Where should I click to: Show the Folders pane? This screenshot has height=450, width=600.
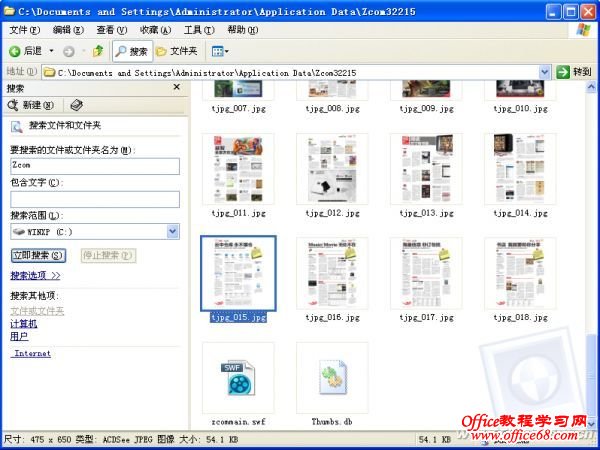click(177, 51)
